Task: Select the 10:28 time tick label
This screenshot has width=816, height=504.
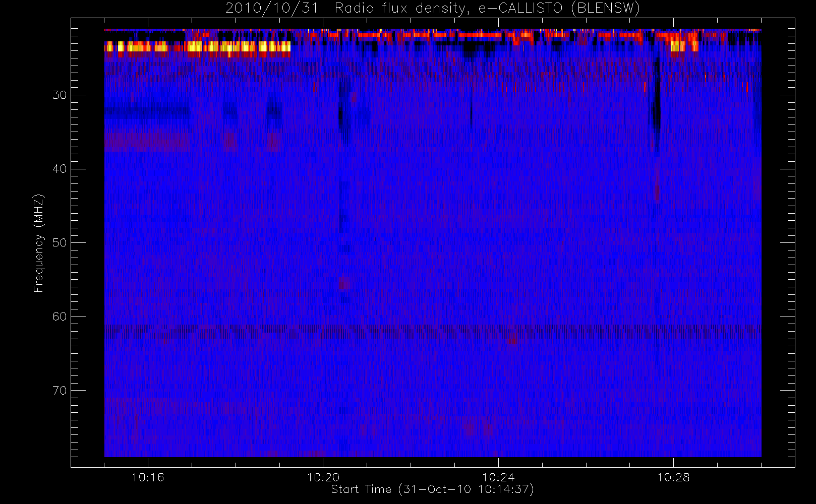Action: click(x=673, y=477)
